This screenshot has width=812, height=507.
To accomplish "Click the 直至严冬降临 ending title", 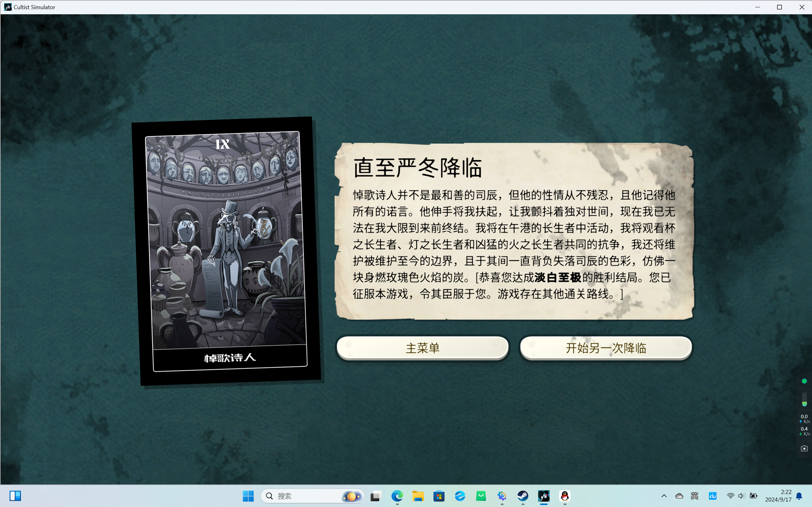I will pyautogui.click(x=417, y=168).
